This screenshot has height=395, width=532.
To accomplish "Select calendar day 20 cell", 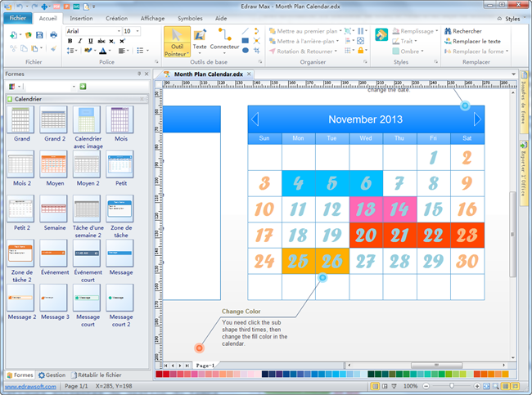I will click(366, 235).
